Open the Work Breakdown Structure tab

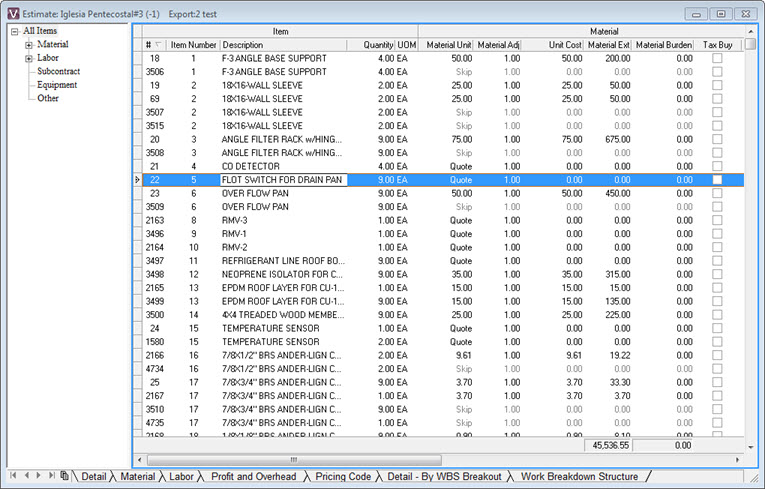(579, 476)
